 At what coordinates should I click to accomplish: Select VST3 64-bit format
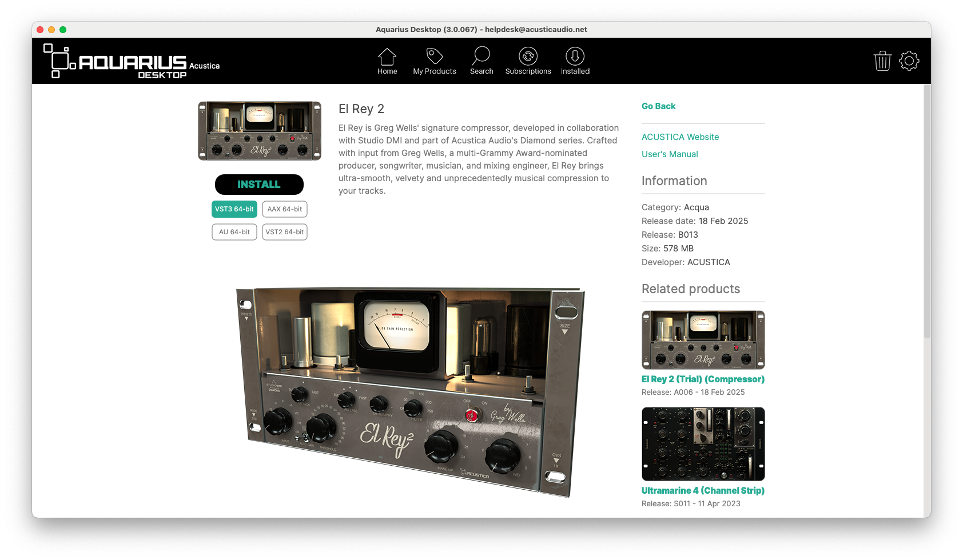pyautogui.click(x=234, y=209)
